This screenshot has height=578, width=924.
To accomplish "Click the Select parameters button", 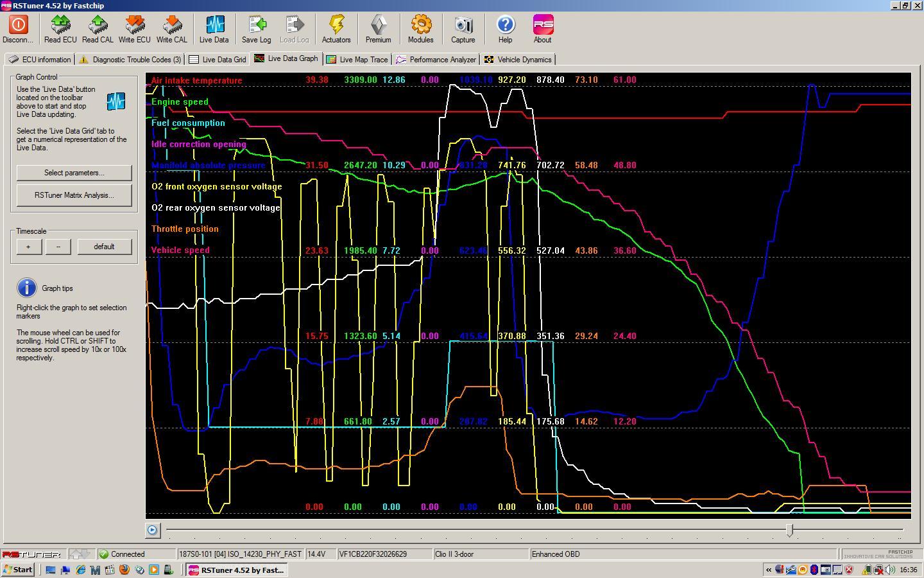I will tap(74, 173).
